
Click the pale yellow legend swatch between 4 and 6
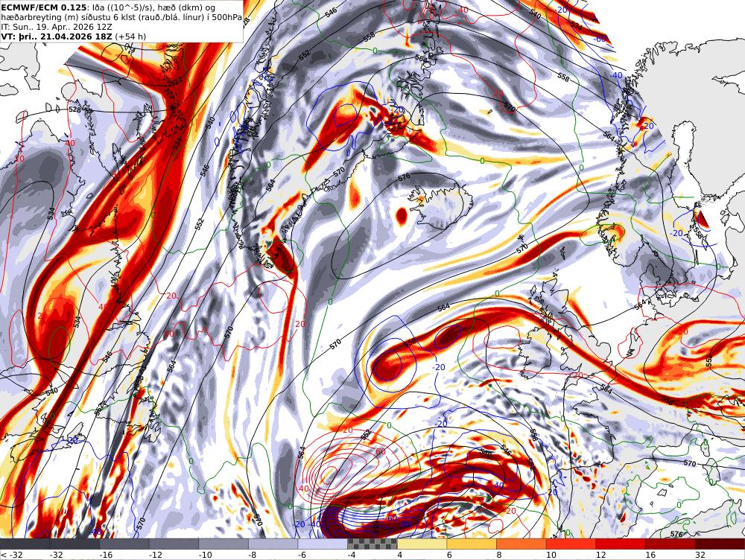[422, 544]
